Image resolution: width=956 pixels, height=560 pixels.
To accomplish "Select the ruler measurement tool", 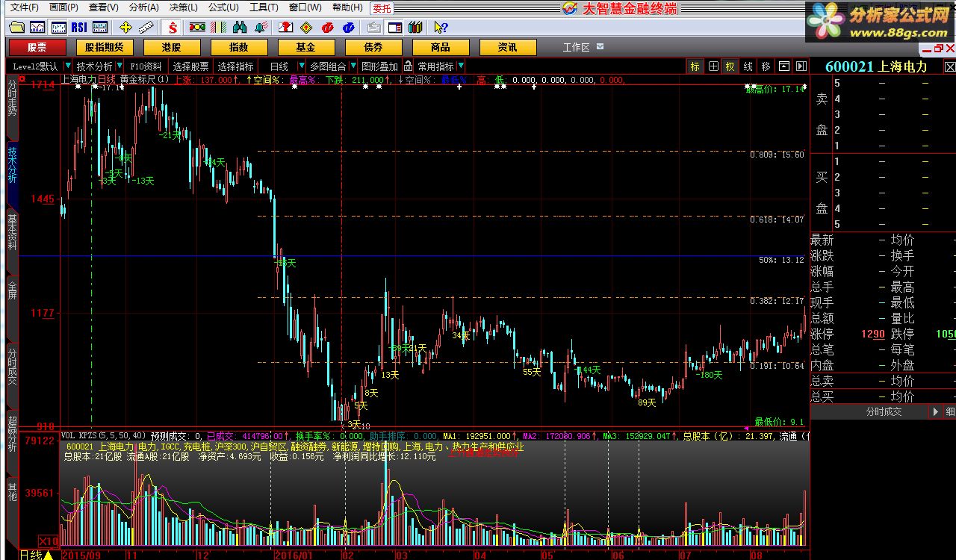I will pyautogui.click(x=146, y=28).
